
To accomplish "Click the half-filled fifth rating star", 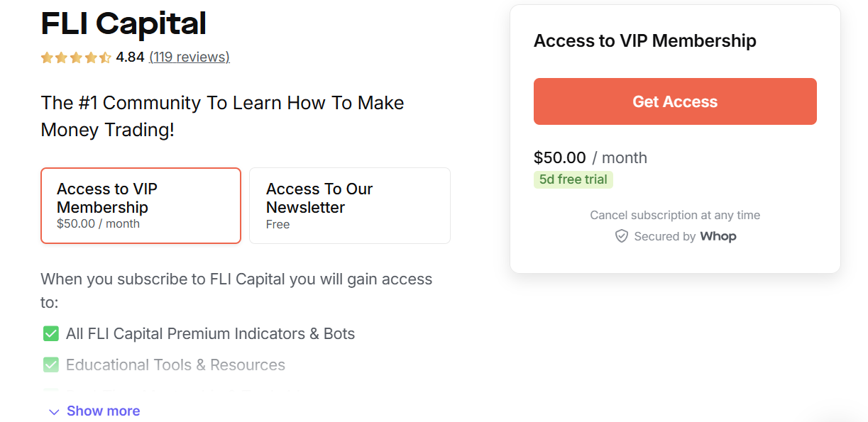I will click(x=104, y=57).
